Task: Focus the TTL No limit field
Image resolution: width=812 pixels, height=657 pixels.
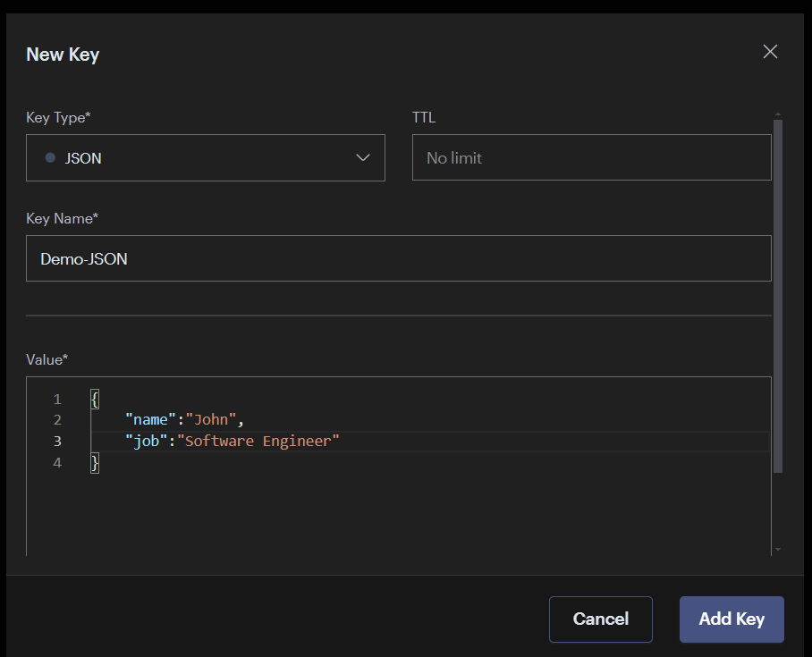Action: (x=590, y=157)
